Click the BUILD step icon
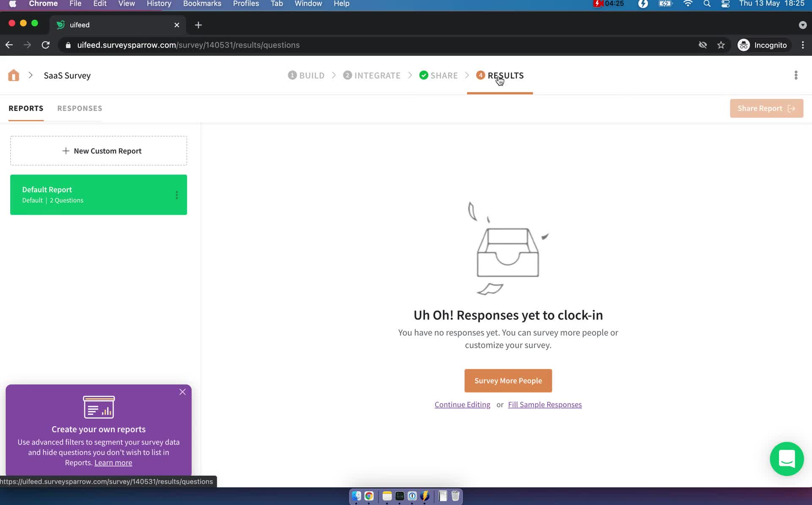Screen dimensions: 812x505 coord(293,75)
